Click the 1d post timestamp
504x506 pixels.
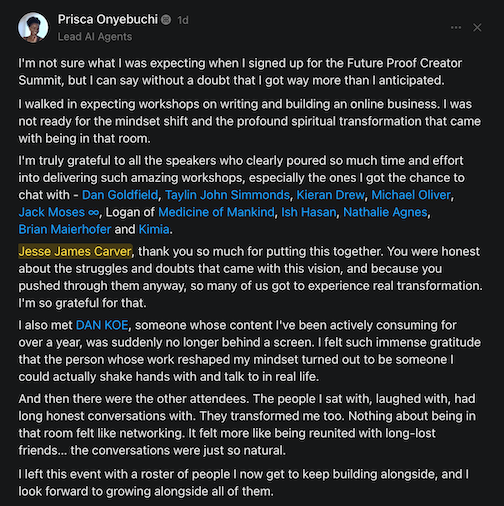click(x=183, y=20)
